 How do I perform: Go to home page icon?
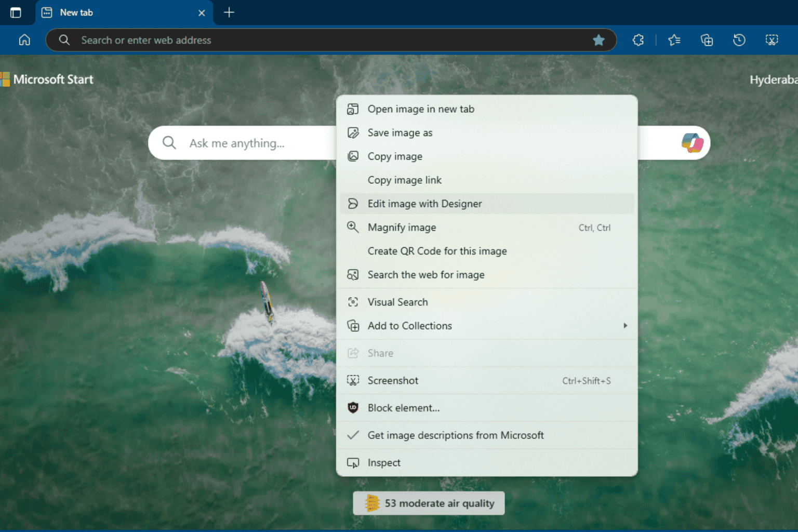24,40
